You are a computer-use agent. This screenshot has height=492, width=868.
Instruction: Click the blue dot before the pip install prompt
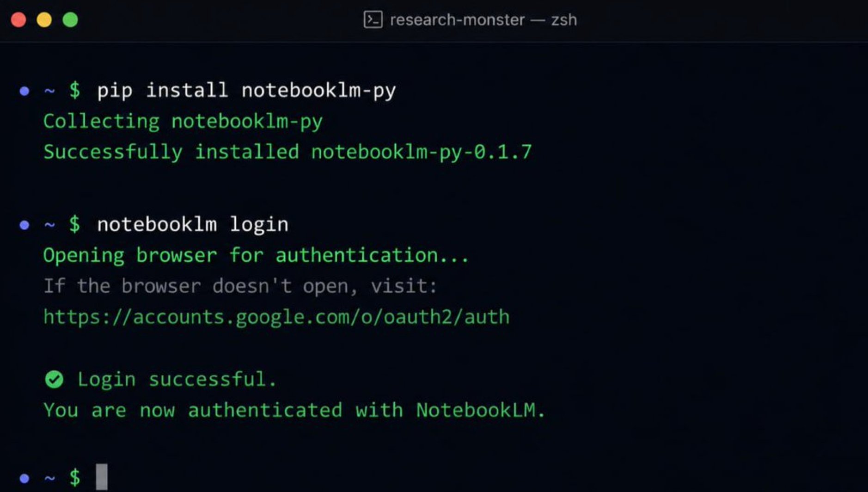tap(24, 91)
